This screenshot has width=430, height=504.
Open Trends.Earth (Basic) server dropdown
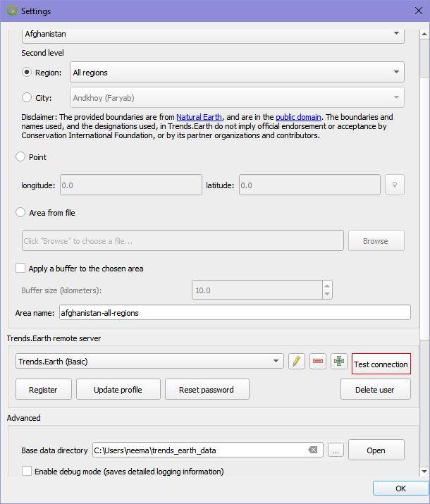[149, 362]
